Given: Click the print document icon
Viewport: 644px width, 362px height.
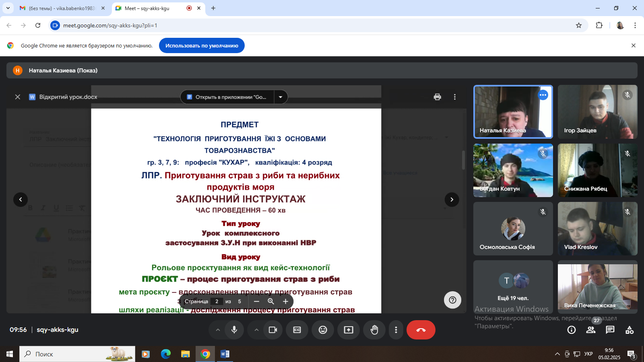Looking at the screenshot, I should [438, 97].
